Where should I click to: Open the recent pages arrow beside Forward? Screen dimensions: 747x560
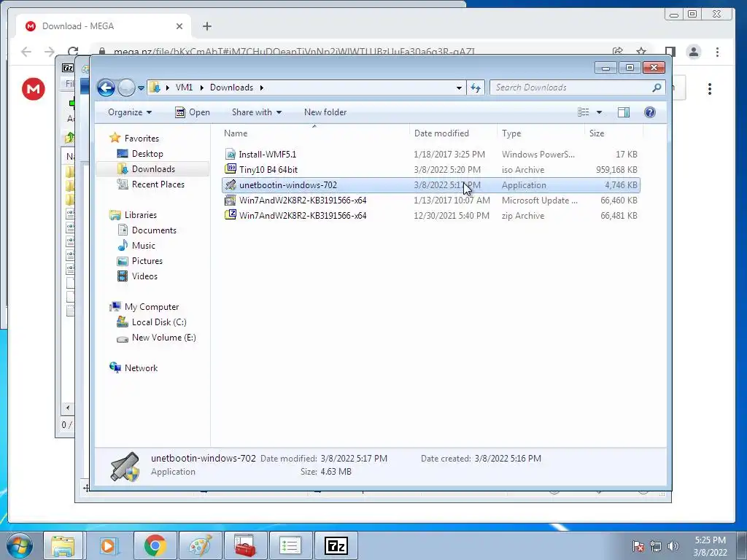(x=141, y=88)
